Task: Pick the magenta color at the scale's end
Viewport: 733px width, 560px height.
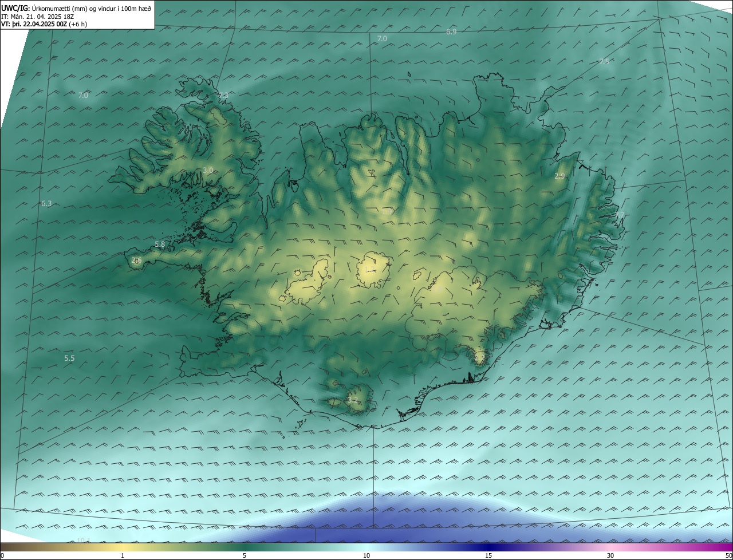Action: [728, 547]
